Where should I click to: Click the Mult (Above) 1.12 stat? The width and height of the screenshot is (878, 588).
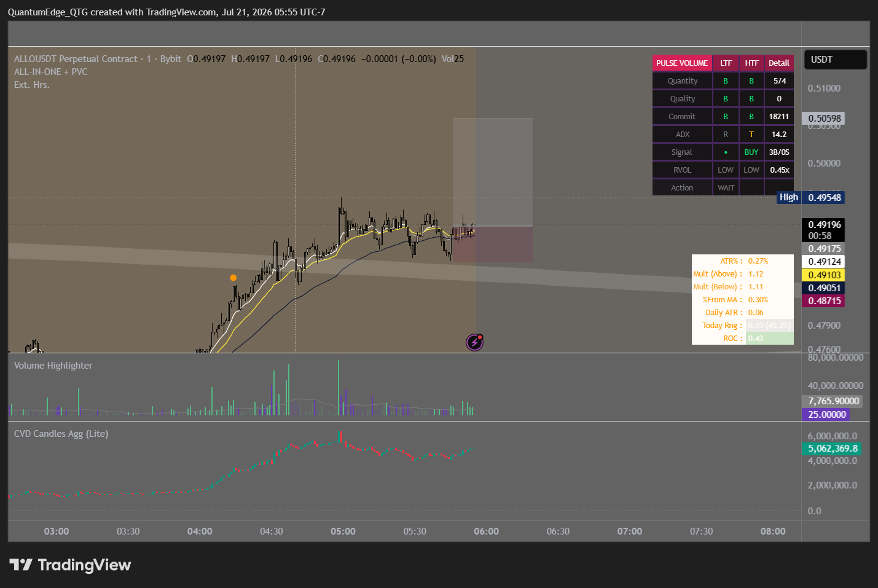click(x=743, y=274)
